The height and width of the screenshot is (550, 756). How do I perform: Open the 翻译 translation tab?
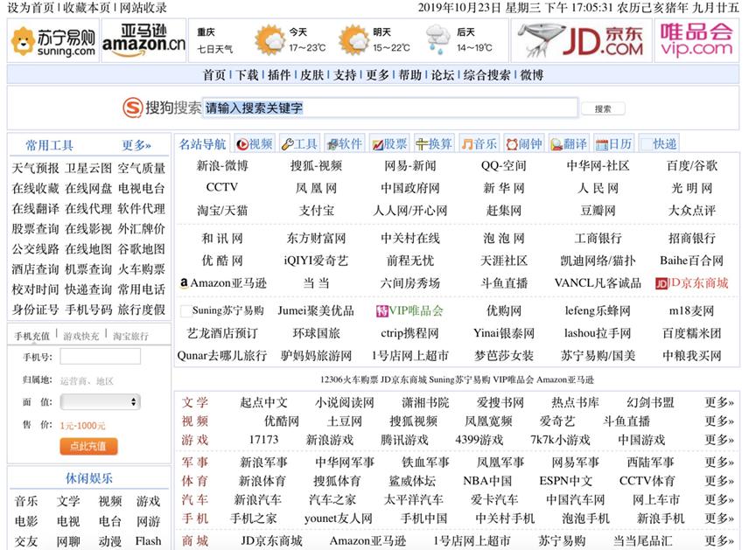tap(569, 143)
